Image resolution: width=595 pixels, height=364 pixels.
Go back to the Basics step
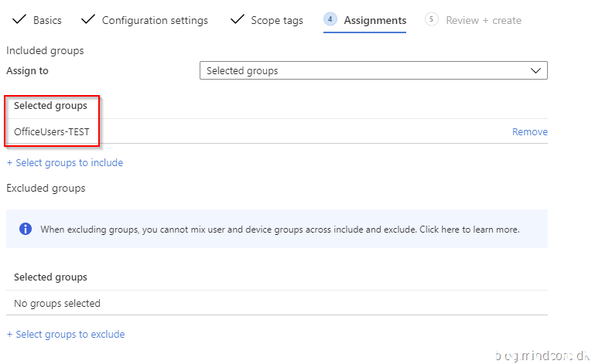(x=47, y=20)
